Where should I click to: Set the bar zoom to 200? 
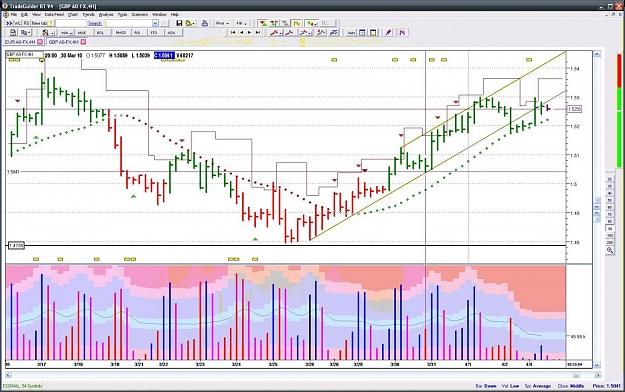click(609, 242)
